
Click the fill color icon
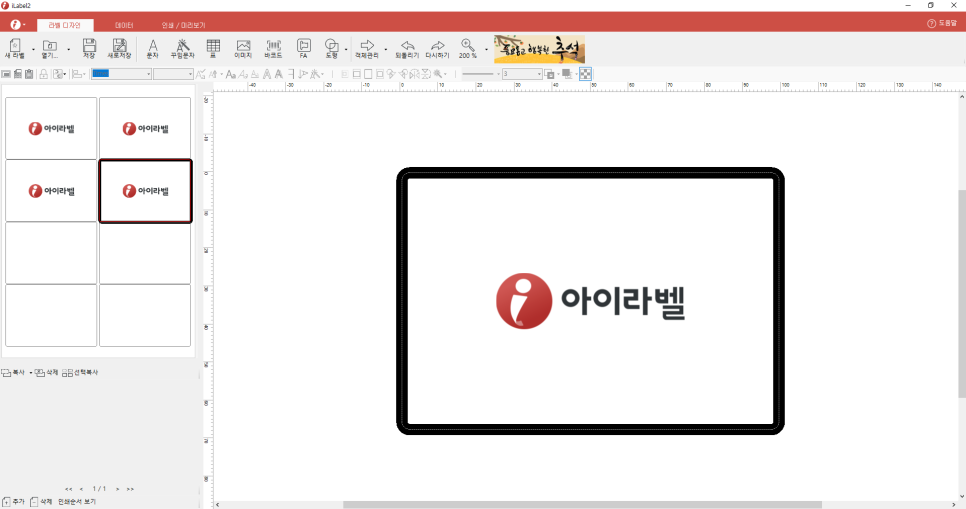567,74
